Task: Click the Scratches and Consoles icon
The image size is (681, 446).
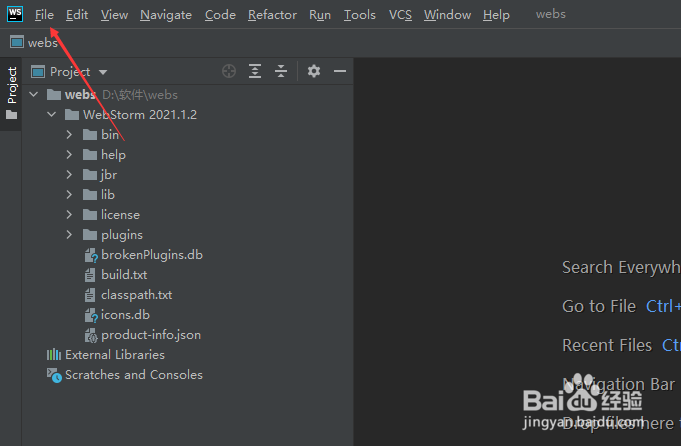Action: (54, 375)
